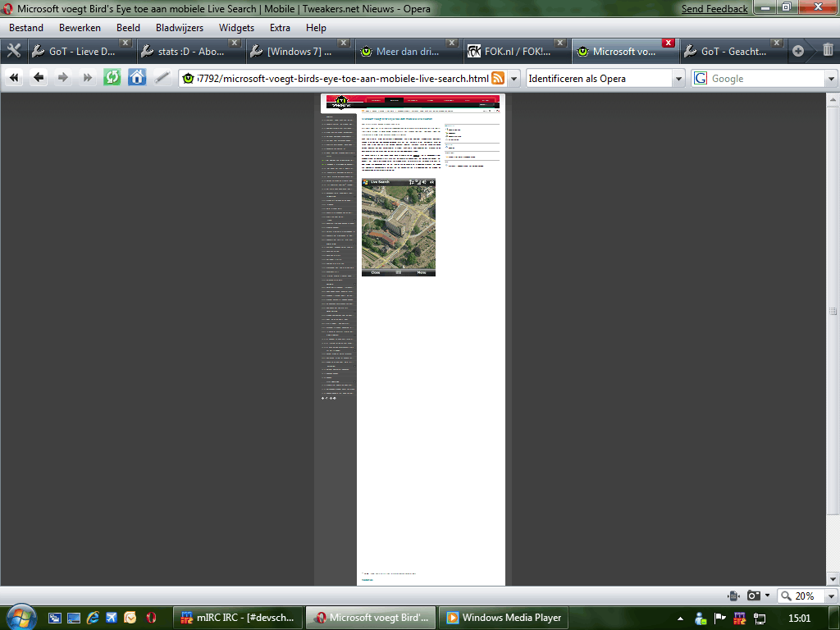Open the address bar dropdown arrow
840x630 pixels.
514,78
